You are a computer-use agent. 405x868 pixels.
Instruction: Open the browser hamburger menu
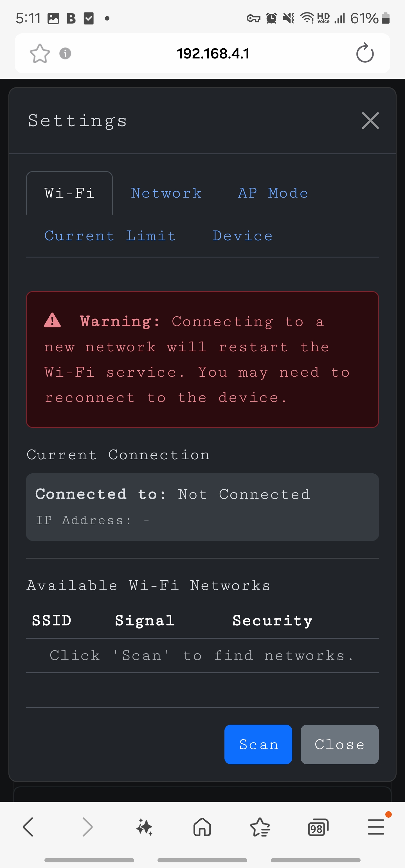(x=376, y=827)
